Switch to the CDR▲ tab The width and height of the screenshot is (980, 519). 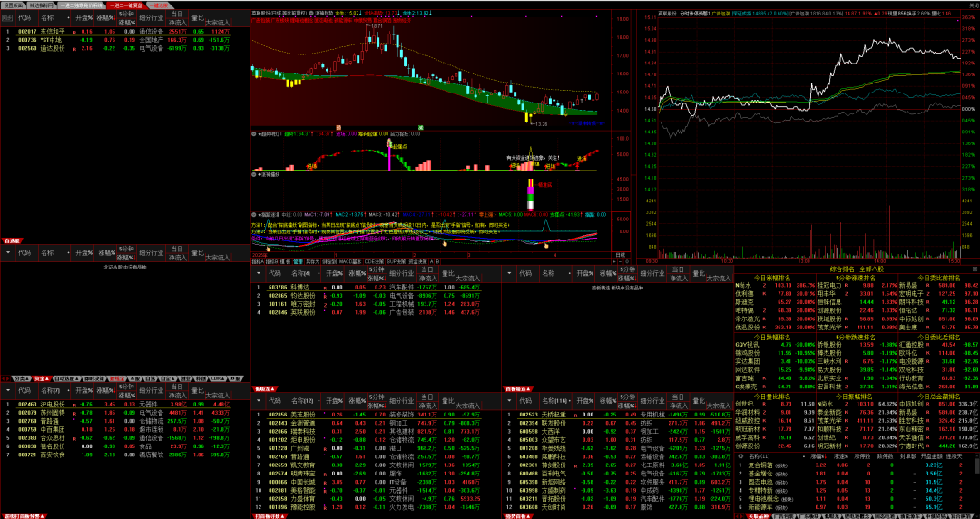pyautogui.click(x=218, y=378)
